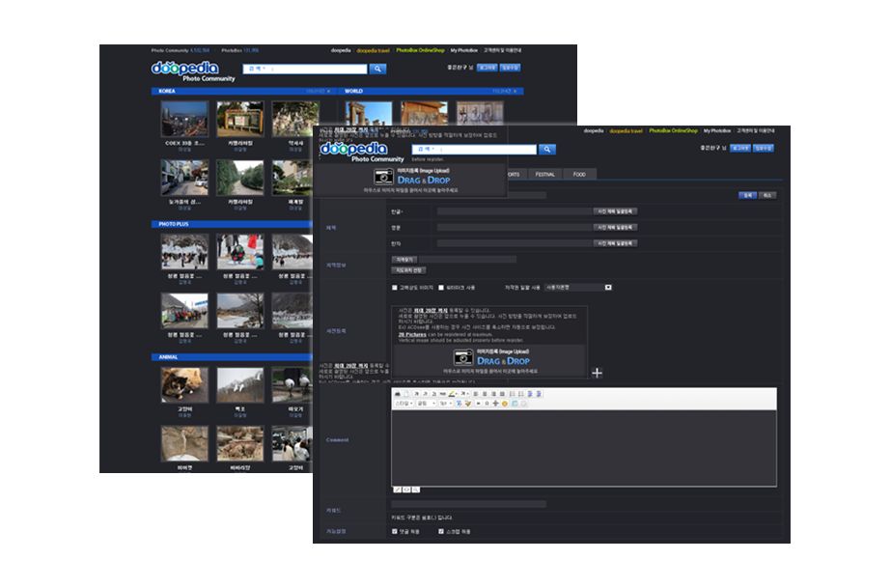Click the first title input field
Image resolution: width=891 pixels, height=588 pixels.
tap(515, 211)
